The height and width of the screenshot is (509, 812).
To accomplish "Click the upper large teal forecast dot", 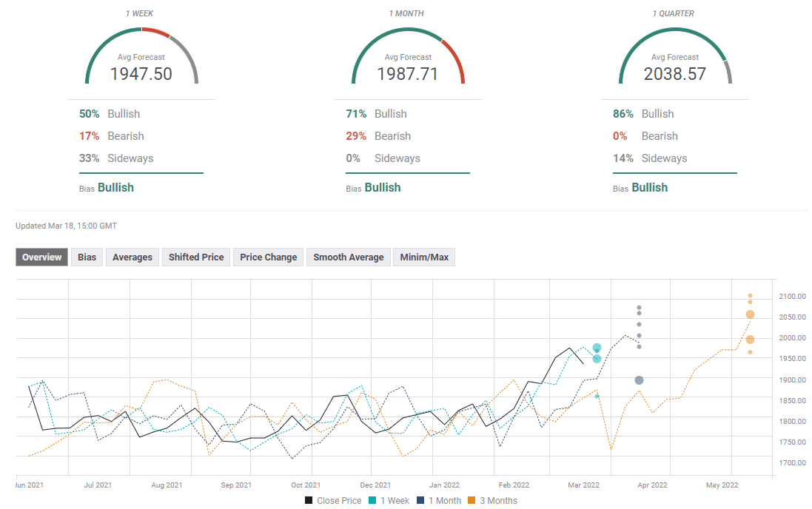I will (x=597, y=348).
